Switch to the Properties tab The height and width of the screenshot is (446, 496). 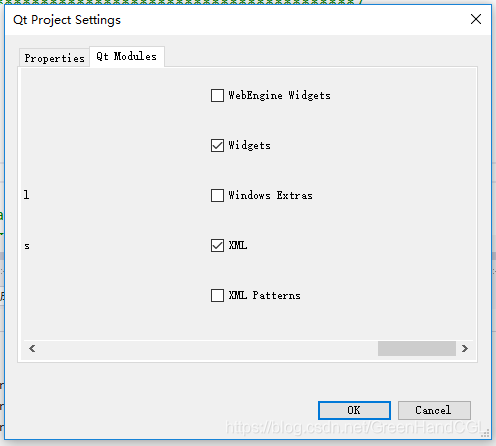[x=54, y=58]
